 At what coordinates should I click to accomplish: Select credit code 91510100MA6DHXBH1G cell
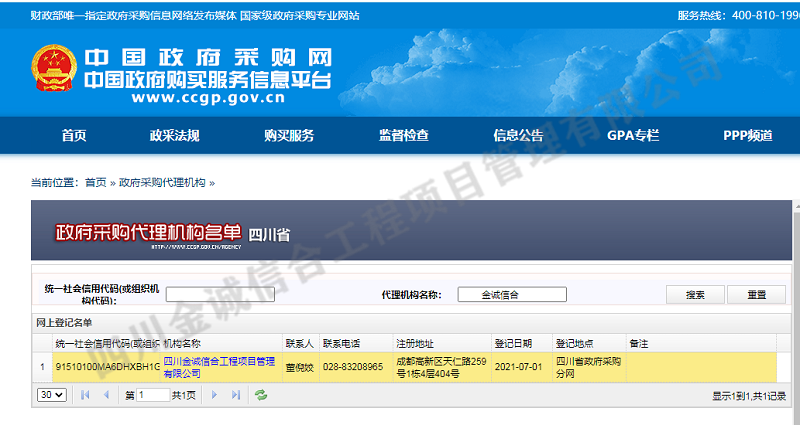tap(106, 367)
